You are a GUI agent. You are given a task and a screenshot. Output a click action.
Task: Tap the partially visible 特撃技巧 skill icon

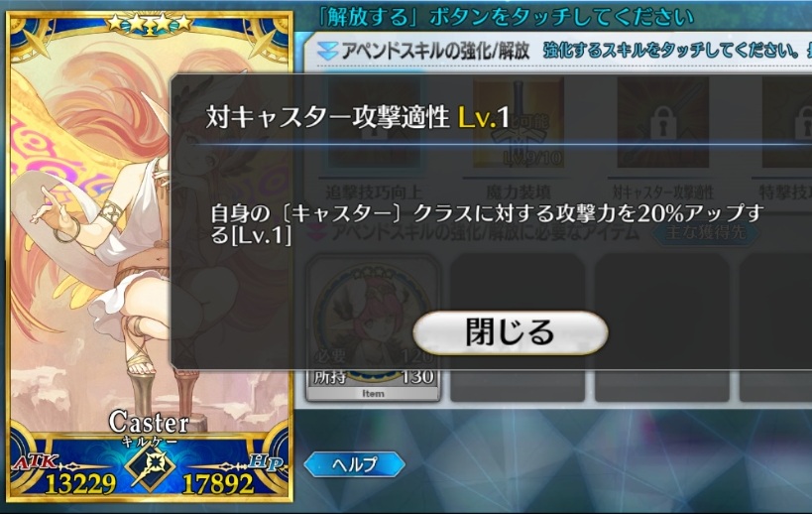click(x=787, y=123)
